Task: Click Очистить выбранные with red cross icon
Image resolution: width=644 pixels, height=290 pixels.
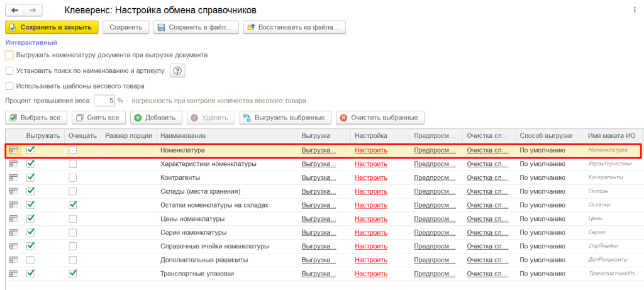Action: pyautogui.click(x=380, y=118)
